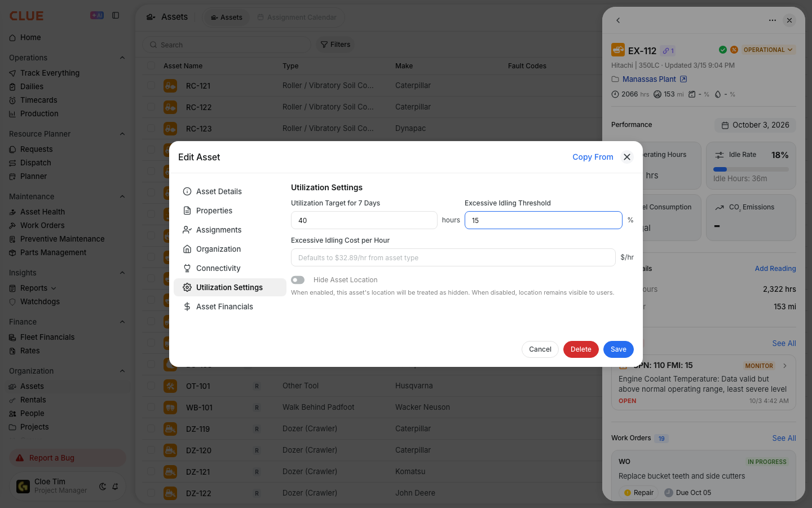The height and width of the screenshot is (508, 812).
Task: Open notifications bell icon
Action: click(x=115, y=487)
